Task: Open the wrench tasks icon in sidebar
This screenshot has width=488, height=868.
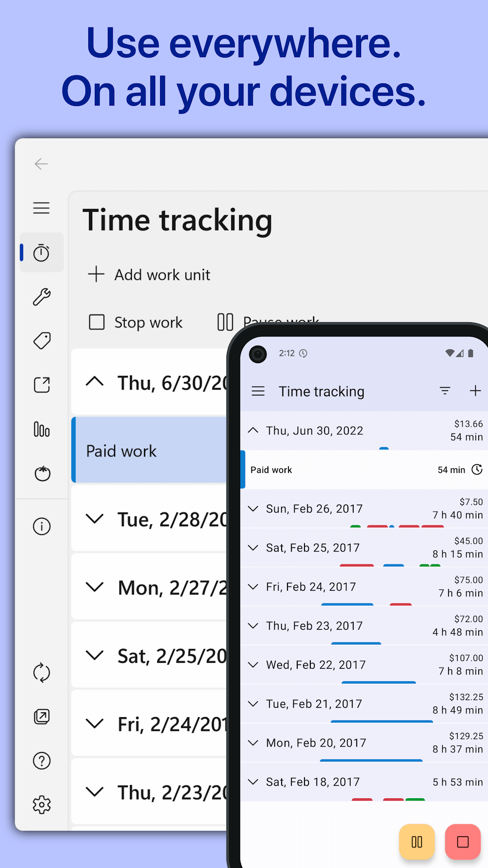Action: tap(41, 297)
